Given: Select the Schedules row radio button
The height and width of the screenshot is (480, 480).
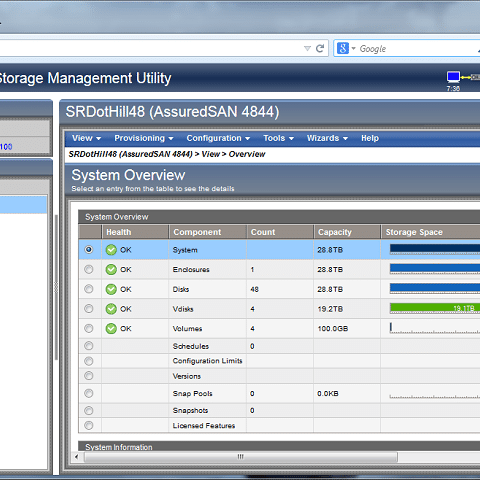Looking at the screenshot, I should (89, 346).
